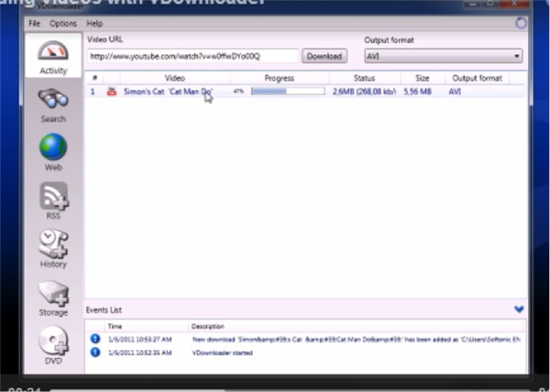Click the Description column header in Events List
The image size is (550, 392).
pos(208,326)
